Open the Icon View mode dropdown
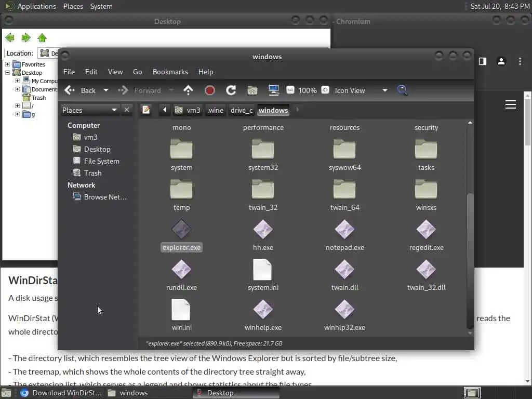The image size is (532, 399). tap(361, 90)
